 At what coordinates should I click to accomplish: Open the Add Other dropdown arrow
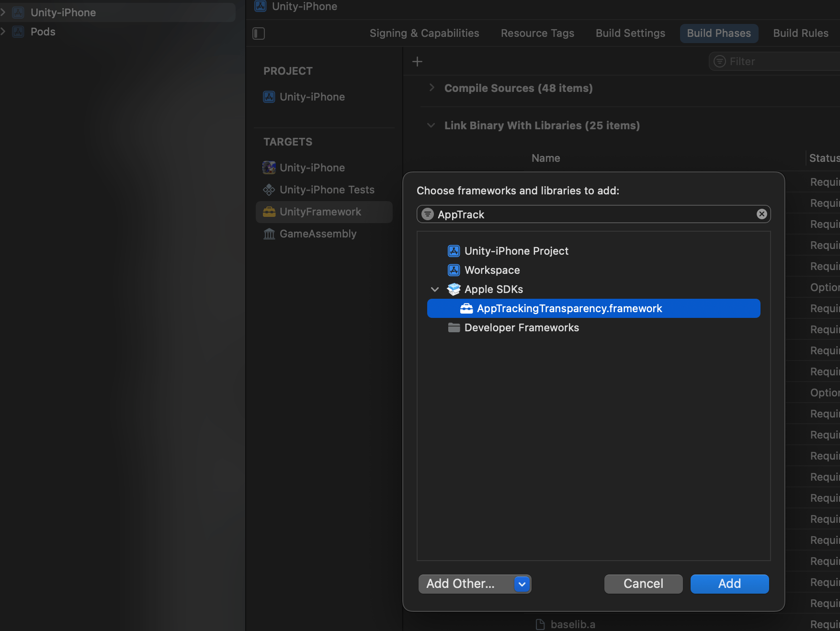522,584
